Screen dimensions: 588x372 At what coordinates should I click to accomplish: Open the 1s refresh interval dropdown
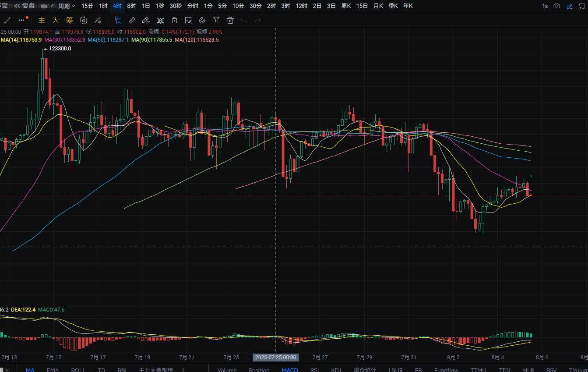coord(545,6)
